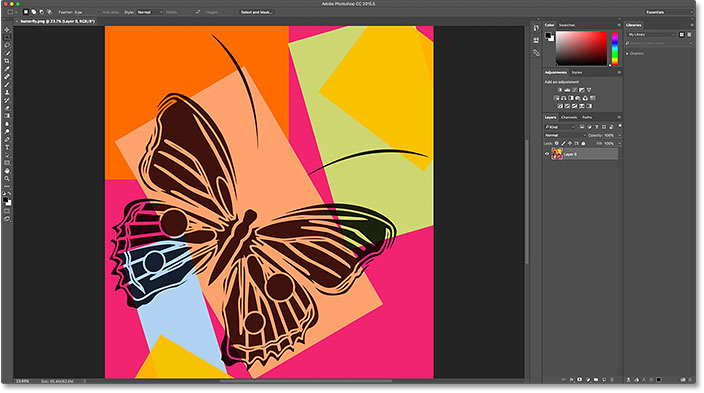The width and height of the screenshot is (704, 393).
Task: Toggle Lock image pixels icon
Action: [x=563, y=143]
